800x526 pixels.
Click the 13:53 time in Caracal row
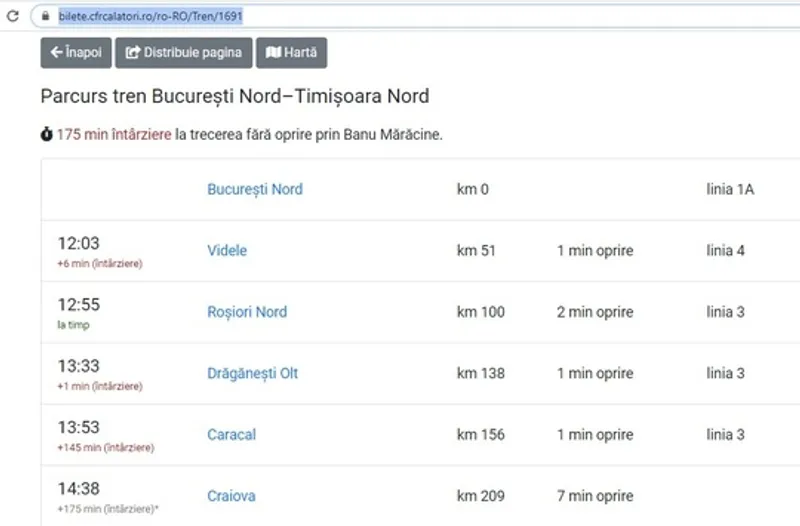point(79,428)
